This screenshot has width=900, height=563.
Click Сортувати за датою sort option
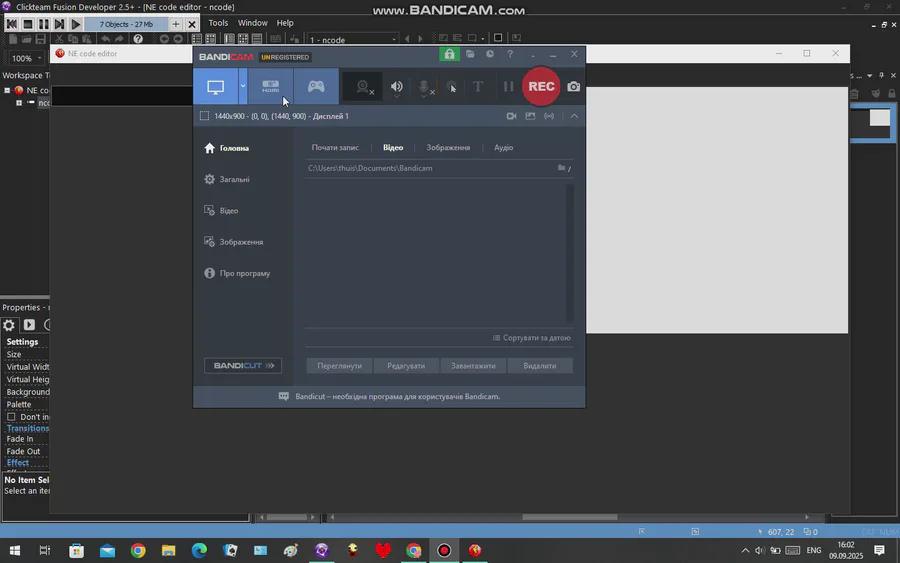click(x=532, y=338)
